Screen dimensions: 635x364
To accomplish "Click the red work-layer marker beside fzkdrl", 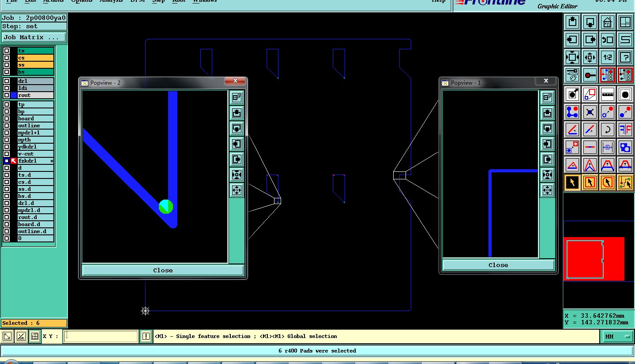I will [x=14, y=161].
